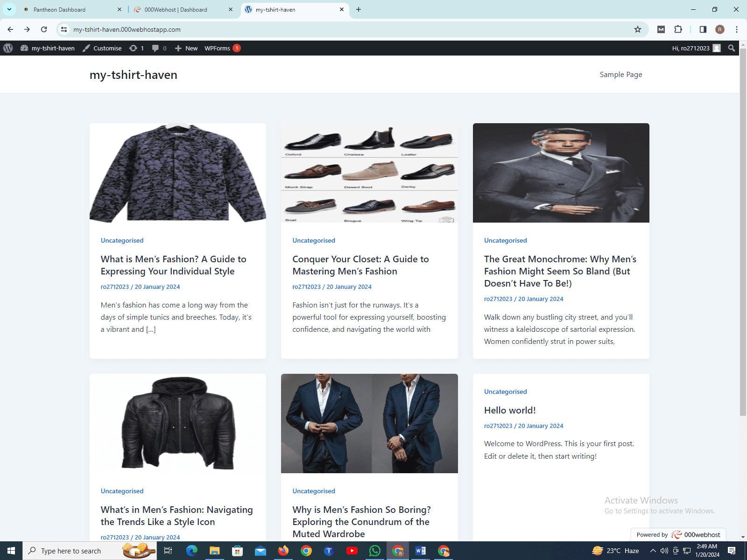Image resolution: width=747 pixels, height=560 pixels.
Task: Open the shoe styles chart thumbnail
Action: (x=369, y=173)
